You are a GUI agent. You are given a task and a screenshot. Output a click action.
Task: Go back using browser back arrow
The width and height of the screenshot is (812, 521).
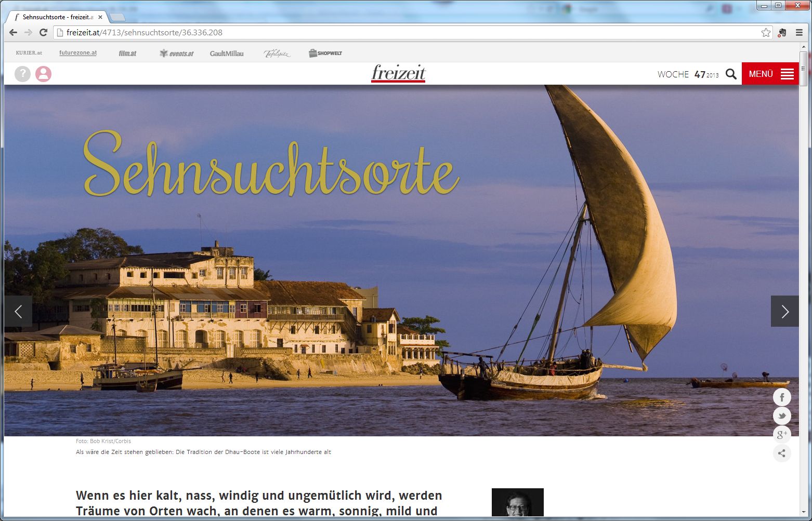pos(14,32)
